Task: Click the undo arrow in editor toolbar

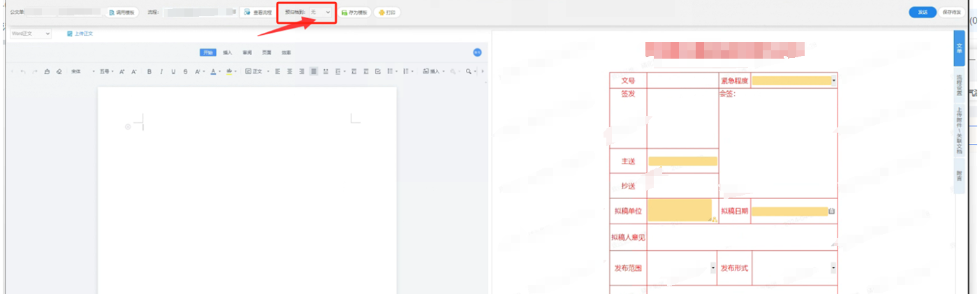Action: pos(23,71)
